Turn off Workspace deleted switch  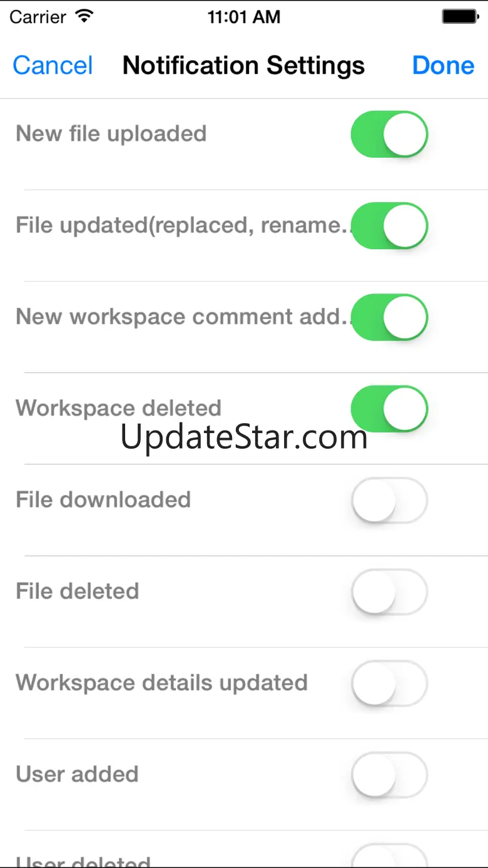pyautogui.click(x=389, y=409)
